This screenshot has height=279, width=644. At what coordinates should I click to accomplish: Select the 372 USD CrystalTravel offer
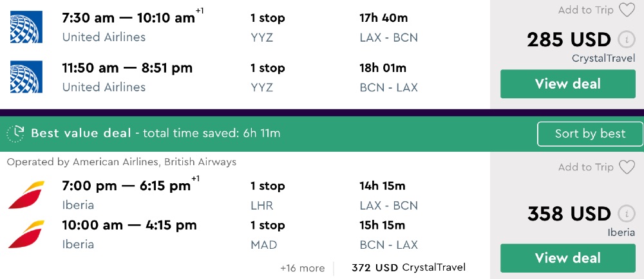point(408,267)
